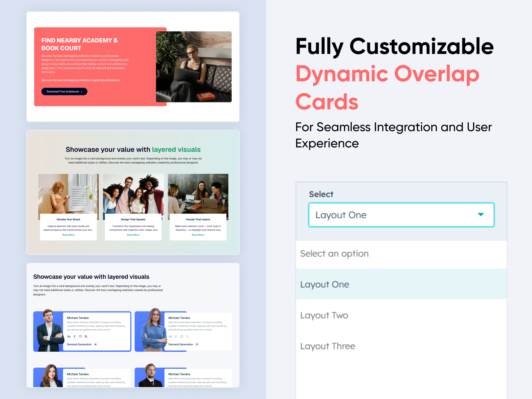Select Layout Two from the list
This screenshot has width=532, height=399.
[324, 315]
